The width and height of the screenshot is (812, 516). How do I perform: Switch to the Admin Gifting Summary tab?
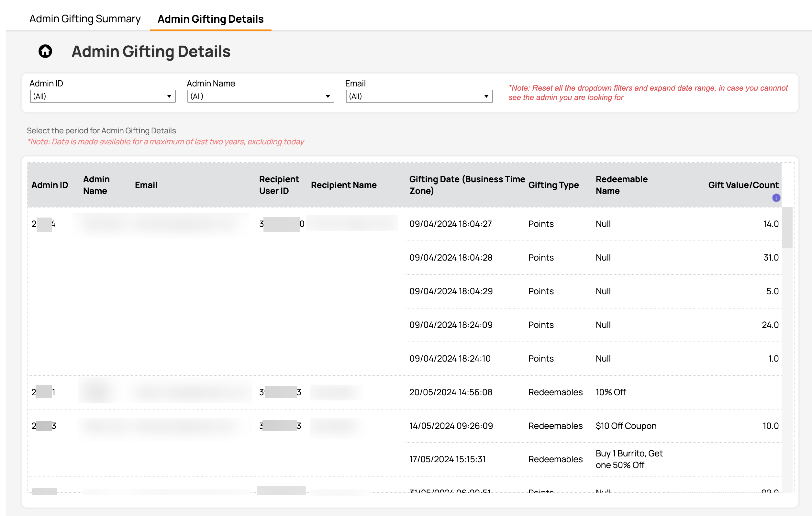[85, 19]
